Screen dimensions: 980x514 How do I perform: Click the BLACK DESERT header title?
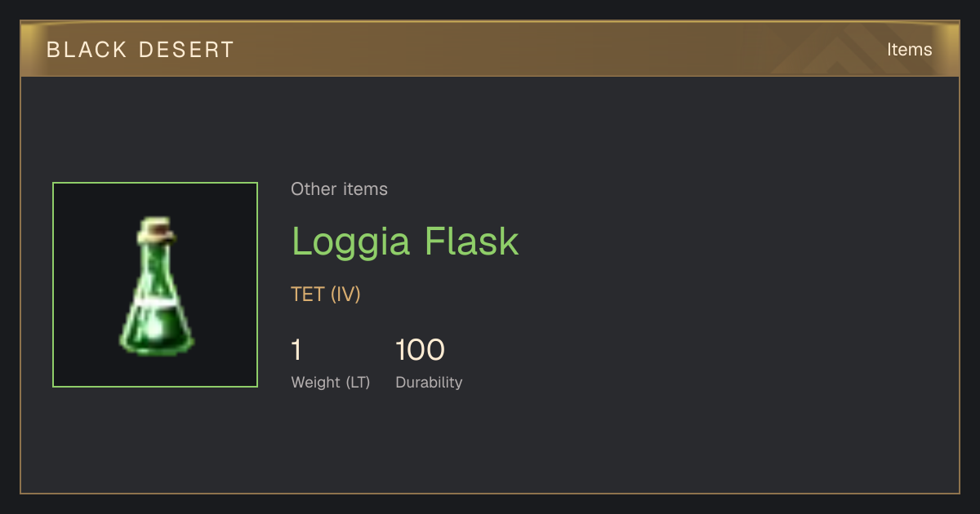[x=140, y=50]
